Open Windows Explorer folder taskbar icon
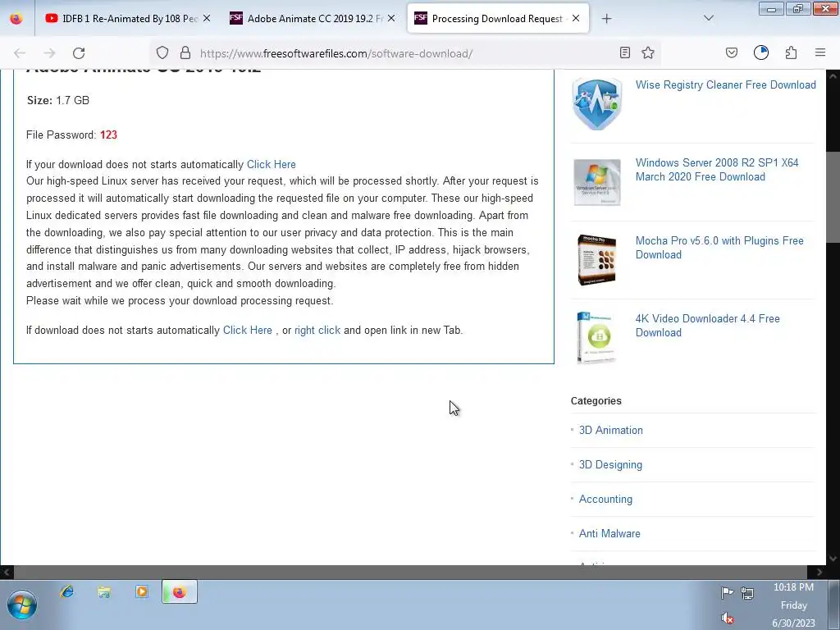The width and height of the screenshot is (840, 630). [104, 591]
